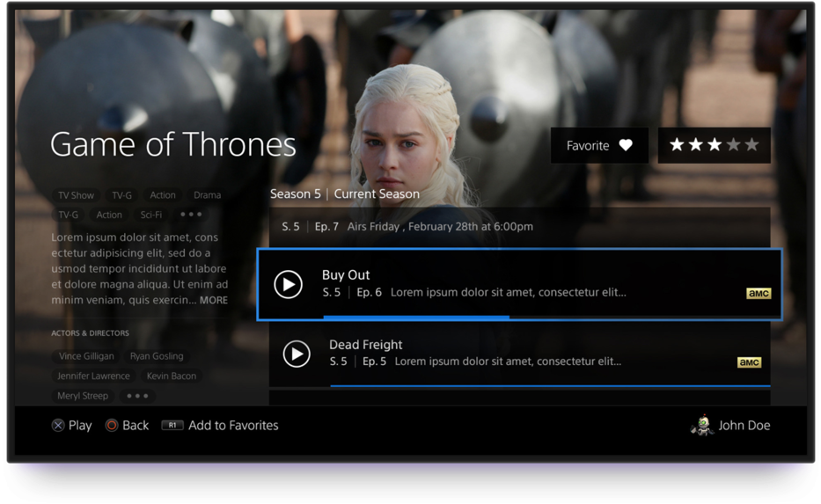Image resolution: width=821 pixels, height=504 pixels.
Task: Click the Dead Freight episode title
Action: pyautogui.click(x=366, y=345)
